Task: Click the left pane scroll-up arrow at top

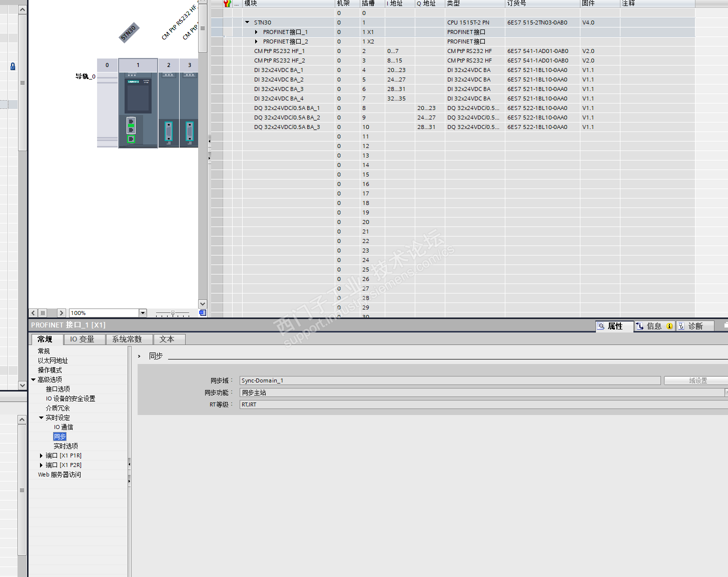Action: 23,9
